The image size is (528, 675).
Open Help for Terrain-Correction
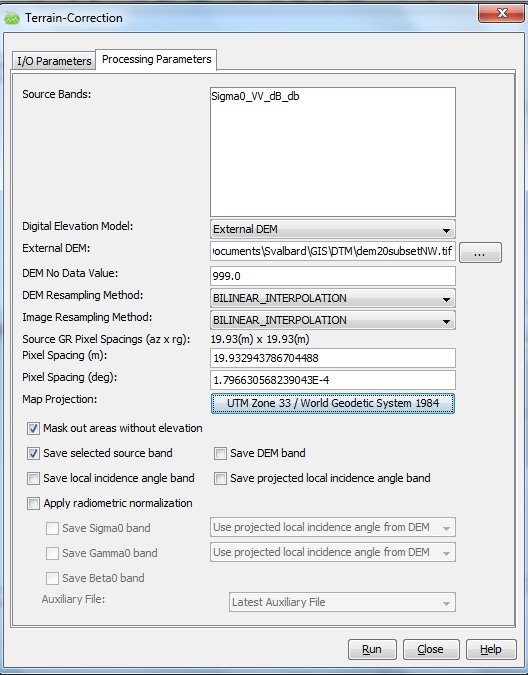(x=491, y=649)
